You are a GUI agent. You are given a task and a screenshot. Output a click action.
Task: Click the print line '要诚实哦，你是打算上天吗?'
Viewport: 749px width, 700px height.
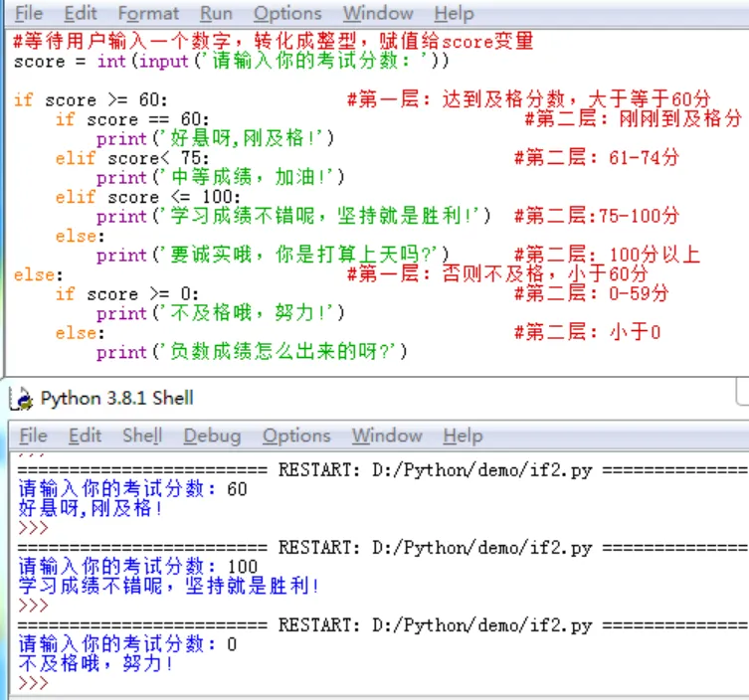pos(273,255)
